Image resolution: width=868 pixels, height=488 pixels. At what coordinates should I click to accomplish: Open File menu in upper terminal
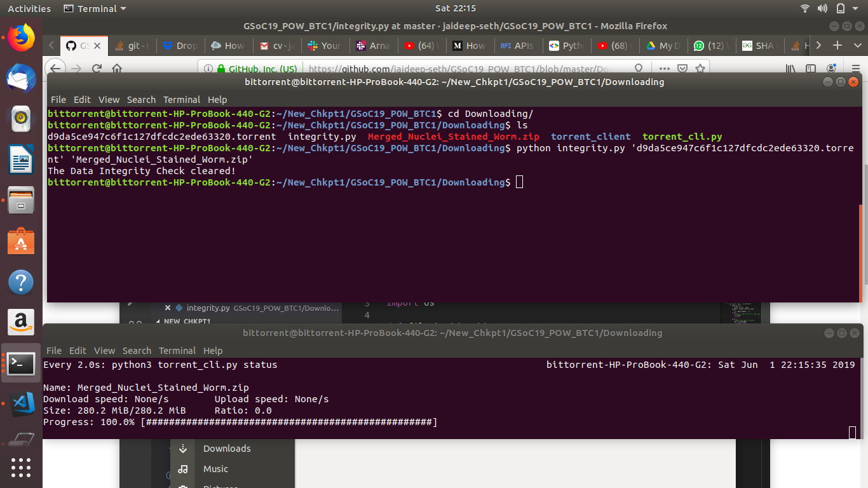58,99
